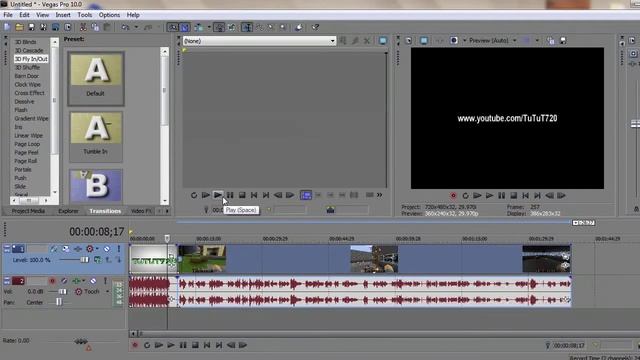Switch to the Explorer tab

(x=68, y=211)
